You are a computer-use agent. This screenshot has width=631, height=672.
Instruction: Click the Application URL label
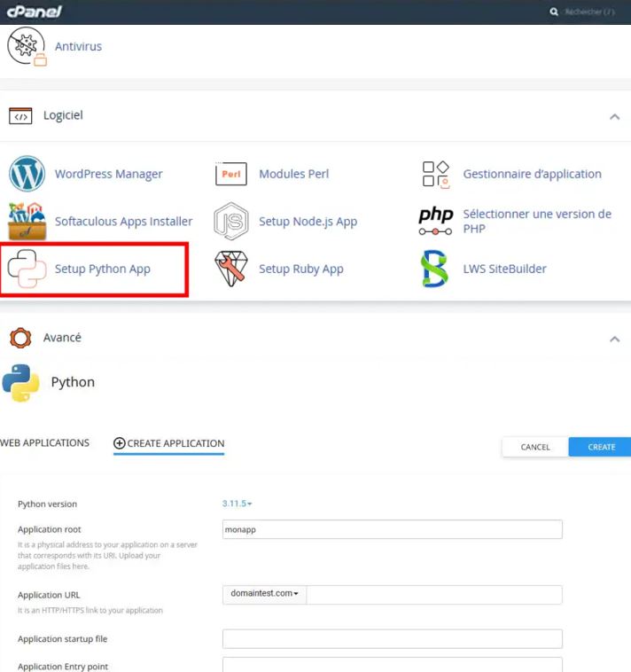[x=49, y=595]
